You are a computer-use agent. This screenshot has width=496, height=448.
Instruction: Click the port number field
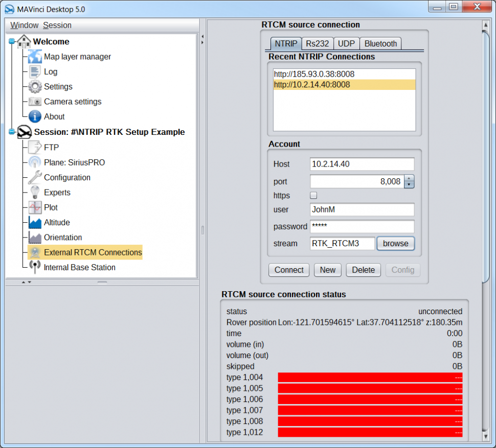pyautogui.click(x=357, y=181)
